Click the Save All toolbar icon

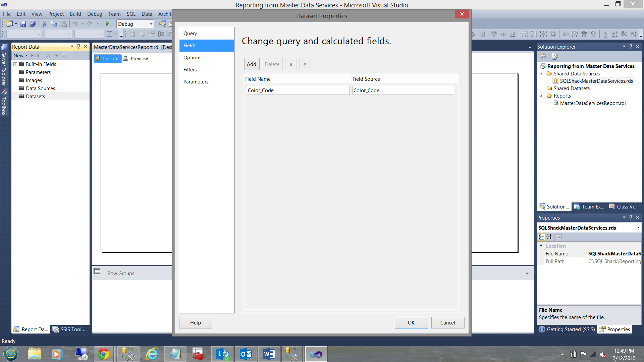[33, 24]
